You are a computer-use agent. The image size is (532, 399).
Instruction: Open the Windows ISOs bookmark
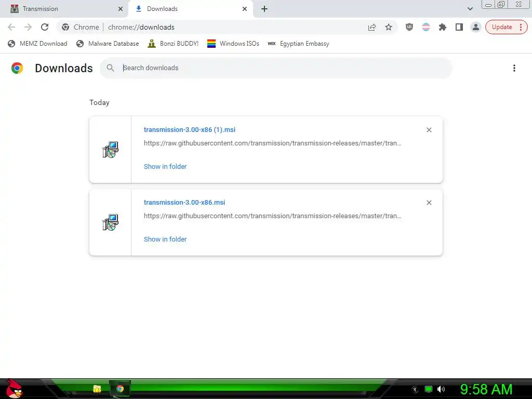[x=233, y=44]
